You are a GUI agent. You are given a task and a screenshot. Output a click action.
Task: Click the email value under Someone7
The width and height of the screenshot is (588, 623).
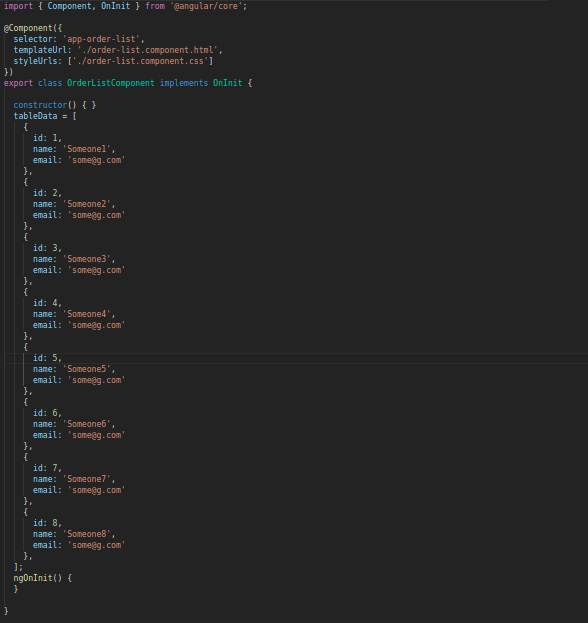click(x=97, y=490)
